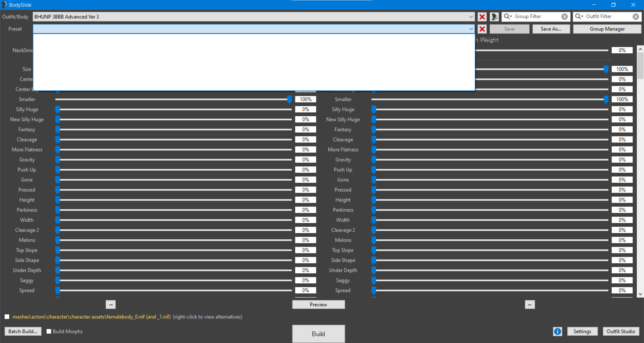Screen dimensions: 644x343
Task: Open Batch Build dialog
Action: click(x=23, y=331)
